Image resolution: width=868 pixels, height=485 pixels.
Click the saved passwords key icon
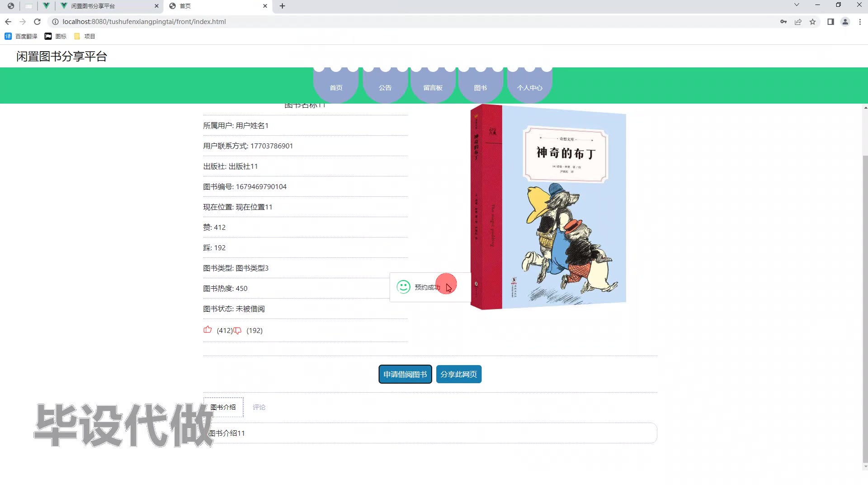(783, 22)
